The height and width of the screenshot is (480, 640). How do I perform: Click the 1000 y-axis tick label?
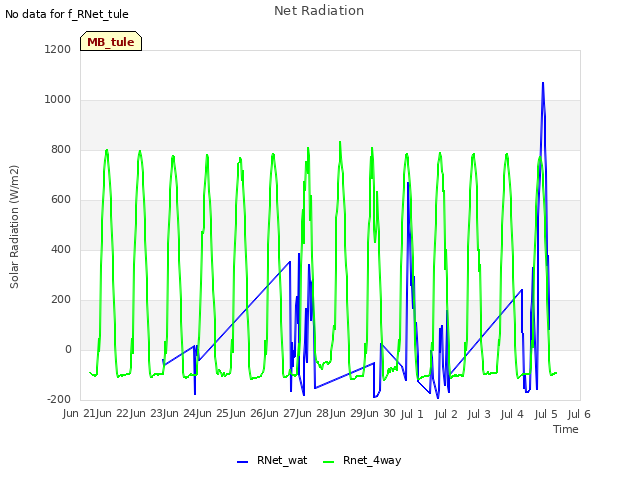click(58, 100)
